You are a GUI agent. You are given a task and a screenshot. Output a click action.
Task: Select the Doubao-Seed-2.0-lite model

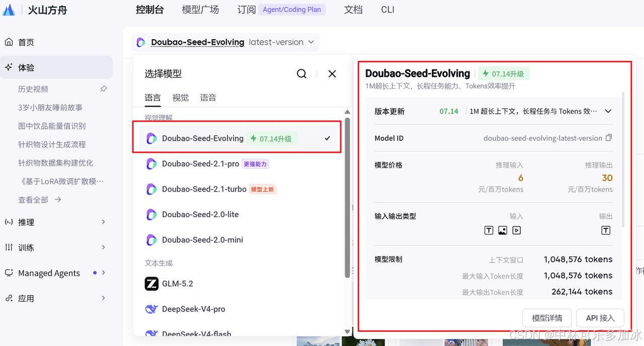click(238, 214)
